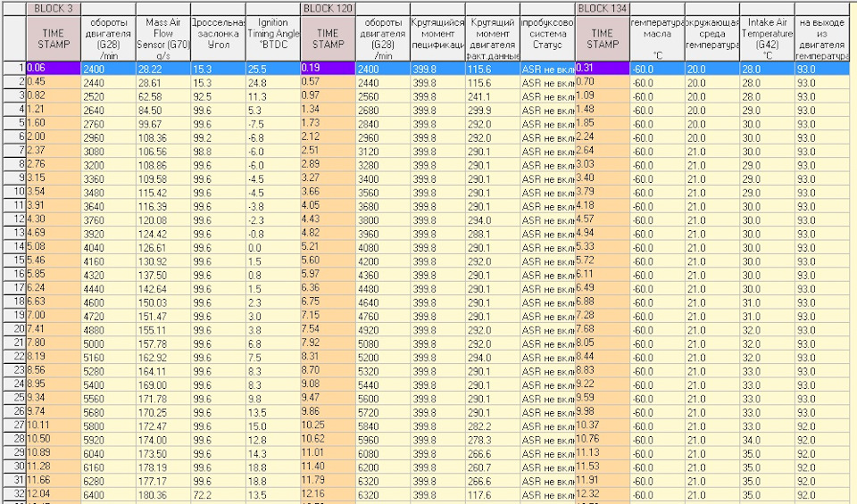This screenshot has width=857, height=504.
Task: Click the ignition timing cell showing -7.5
Action: click(272, 123)
